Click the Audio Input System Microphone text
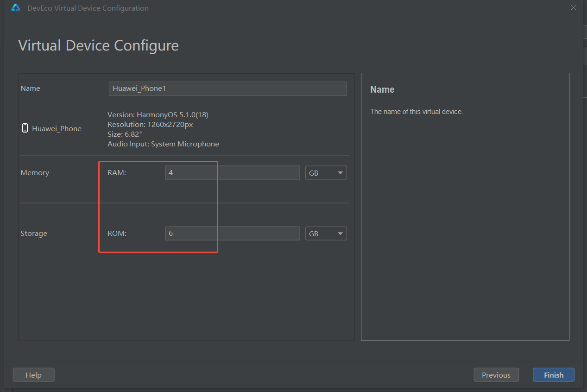Screen dimensions: 587x392 [x=163, y=144]
